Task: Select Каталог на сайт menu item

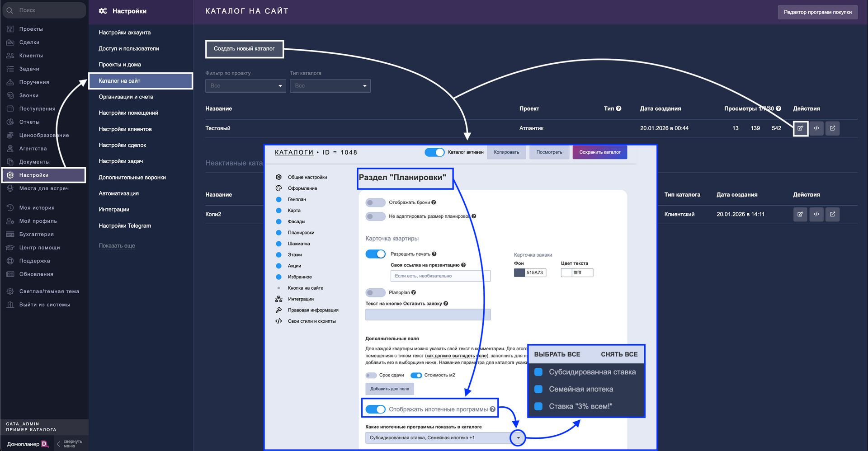Action: (141, 81)
